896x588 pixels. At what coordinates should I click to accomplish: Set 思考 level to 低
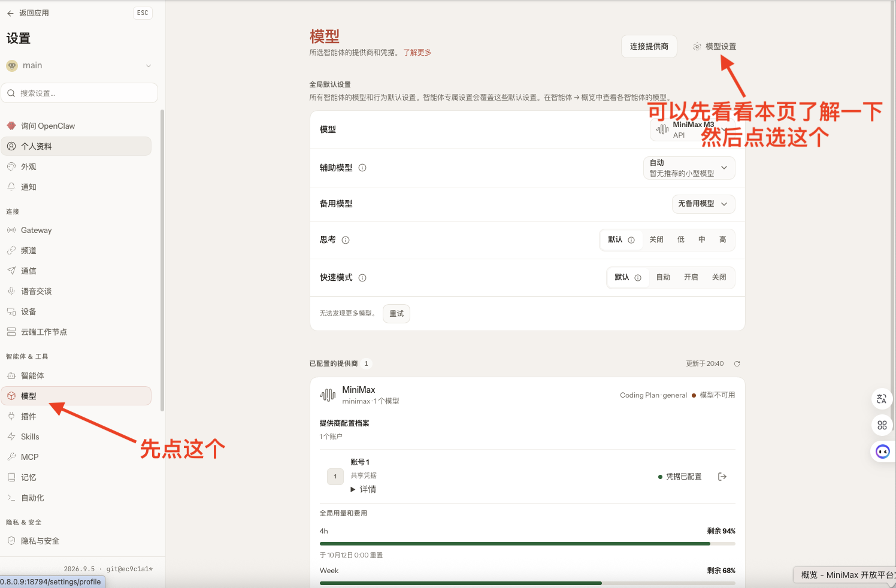coord(681,240)
